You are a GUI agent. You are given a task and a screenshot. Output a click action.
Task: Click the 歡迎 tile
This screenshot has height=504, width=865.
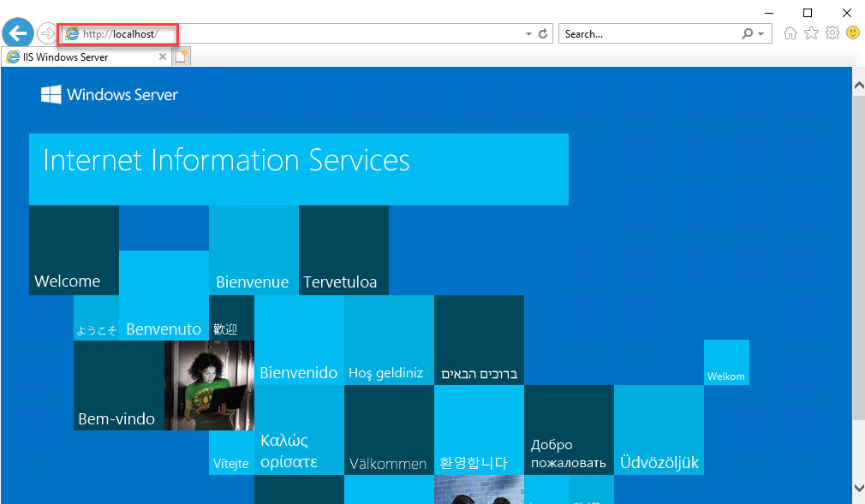coord(232,318)
